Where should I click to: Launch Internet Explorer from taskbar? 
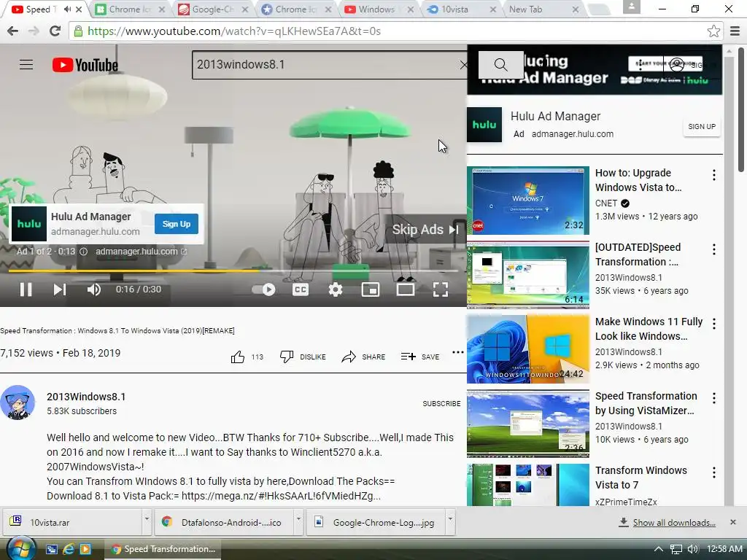coord(69,549)
